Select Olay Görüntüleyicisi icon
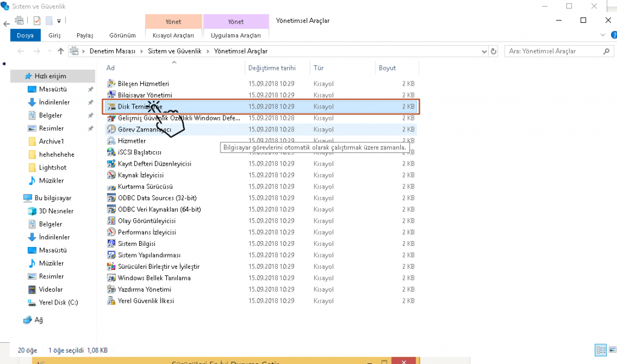Image resolution: width=617 pixels, height=364 pixels. tap(111, 221)
